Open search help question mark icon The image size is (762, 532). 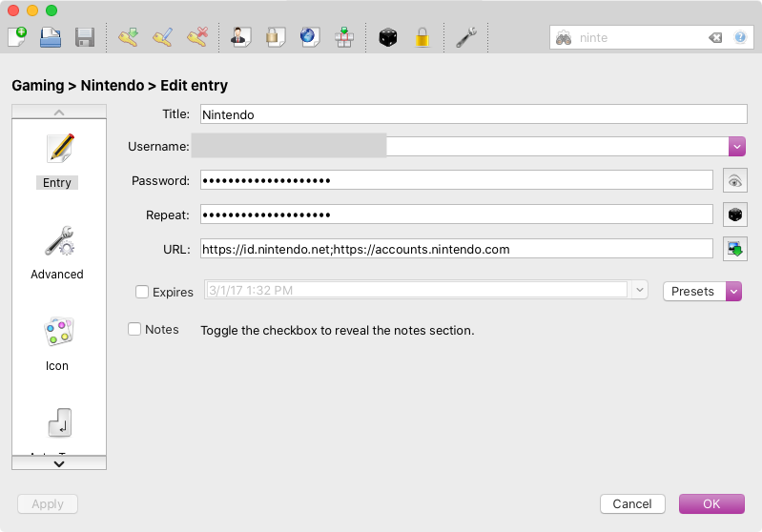pyautogui.click(x=740, y=37)
